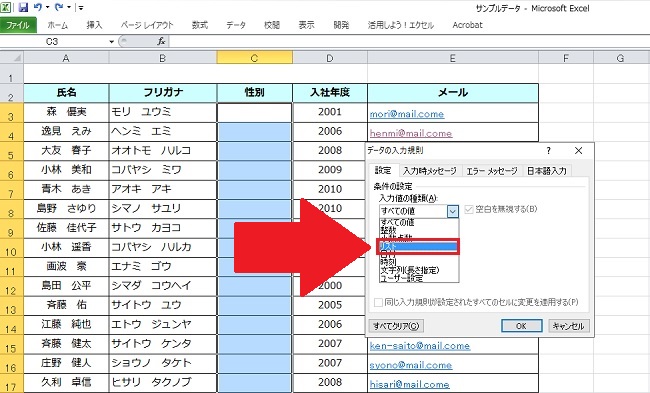Switch to the Acrobat ribbon tab

point(468,25)
